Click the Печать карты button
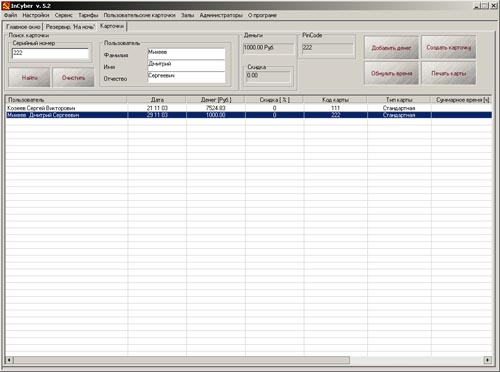This screenshot has width=500, height=372. click(449, 73)
